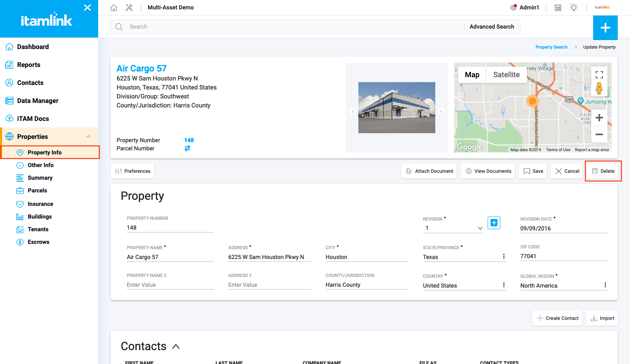
Task: Delete this property record
Action: 603,171
